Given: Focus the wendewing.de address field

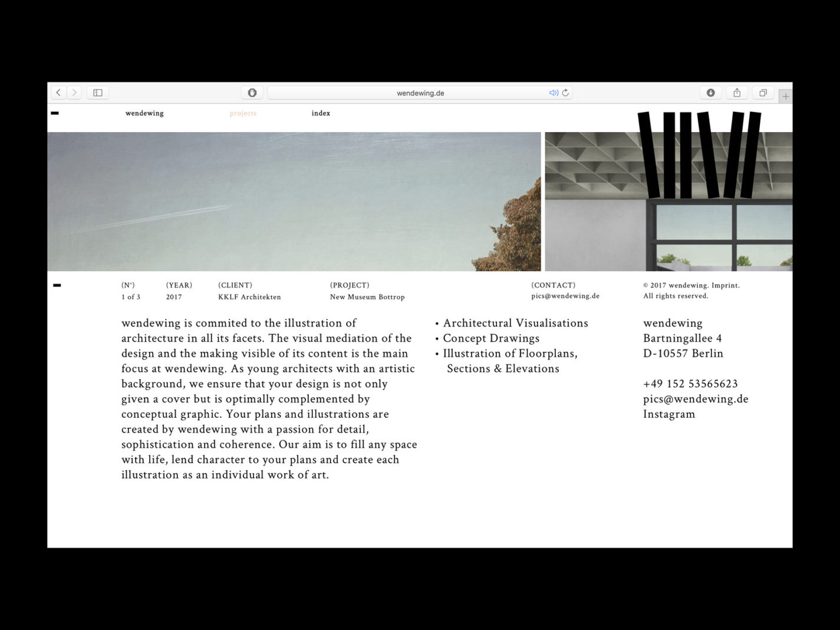Looking at the screenshot, I should (420, 93).
